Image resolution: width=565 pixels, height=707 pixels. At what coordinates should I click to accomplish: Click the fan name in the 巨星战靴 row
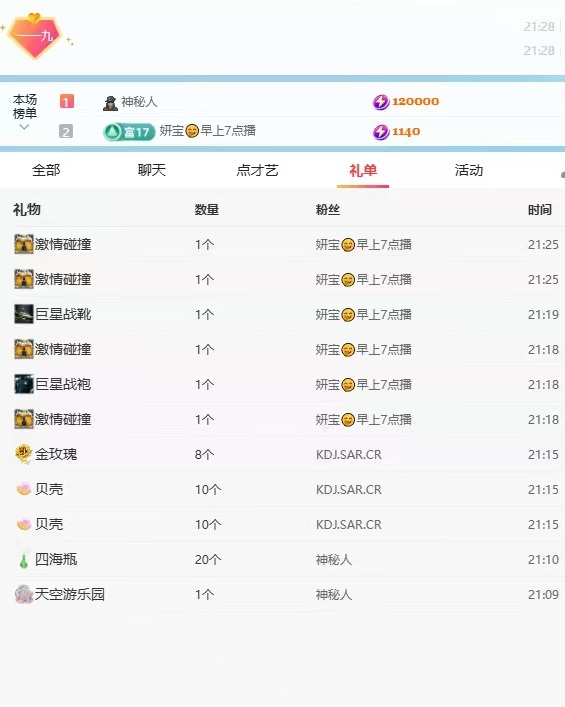(x=363, y=314)
